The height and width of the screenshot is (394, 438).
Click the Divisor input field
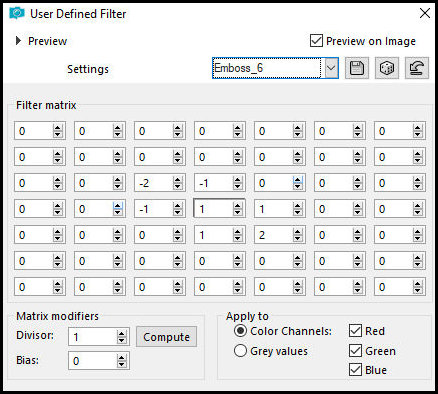[x=93, y=337]
